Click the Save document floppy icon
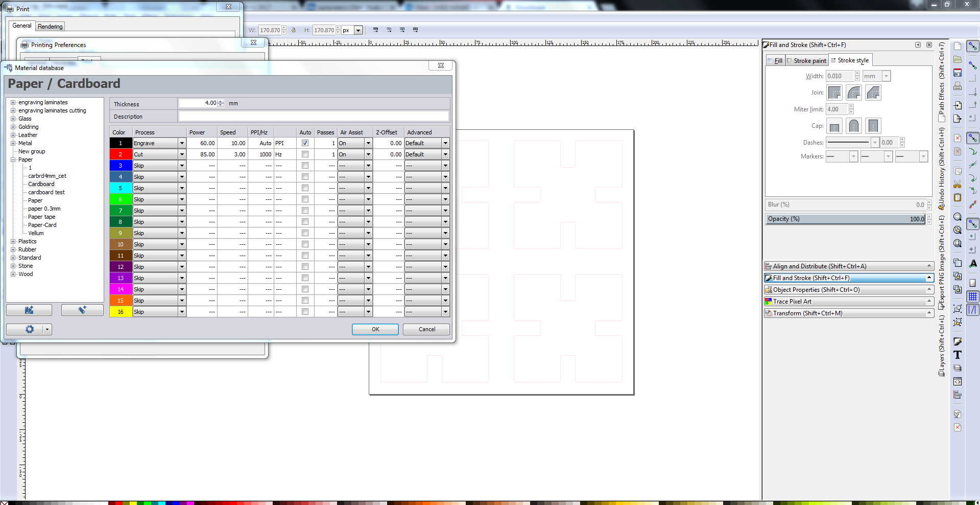 coord(958,73)
